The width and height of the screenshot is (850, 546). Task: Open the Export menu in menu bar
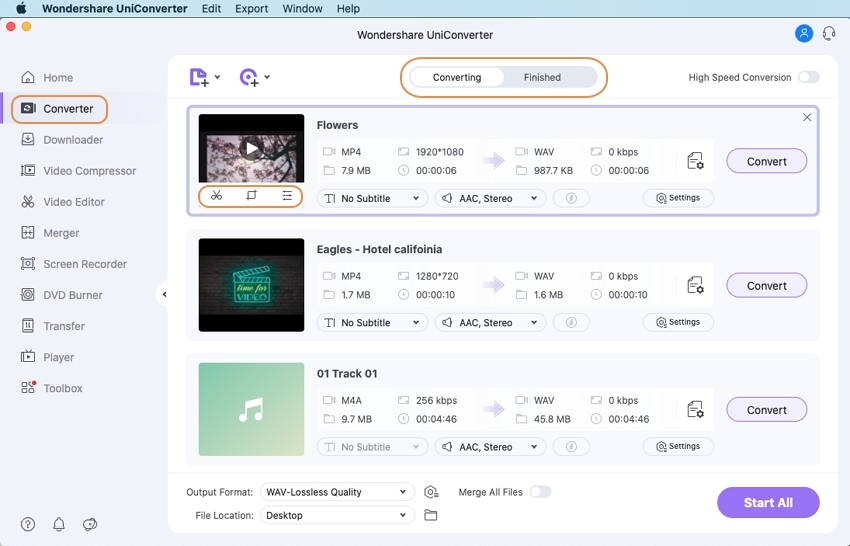pyautogui.click(x=251, y=9)
